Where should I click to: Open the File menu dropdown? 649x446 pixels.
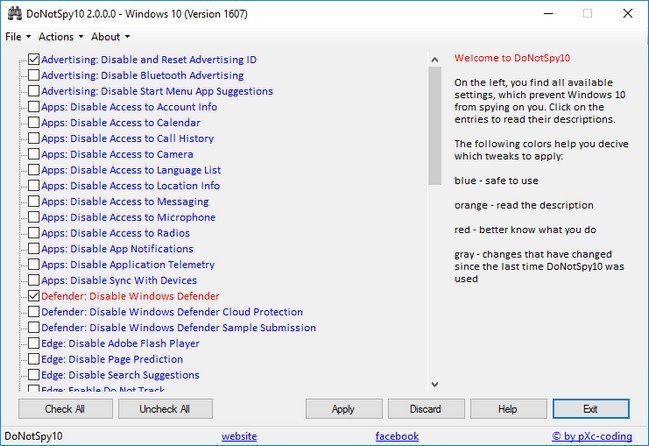click(x=17, y=37)
